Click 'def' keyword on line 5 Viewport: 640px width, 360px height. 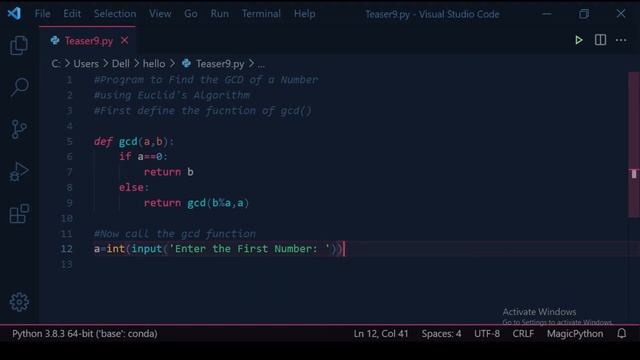(103, 141)
